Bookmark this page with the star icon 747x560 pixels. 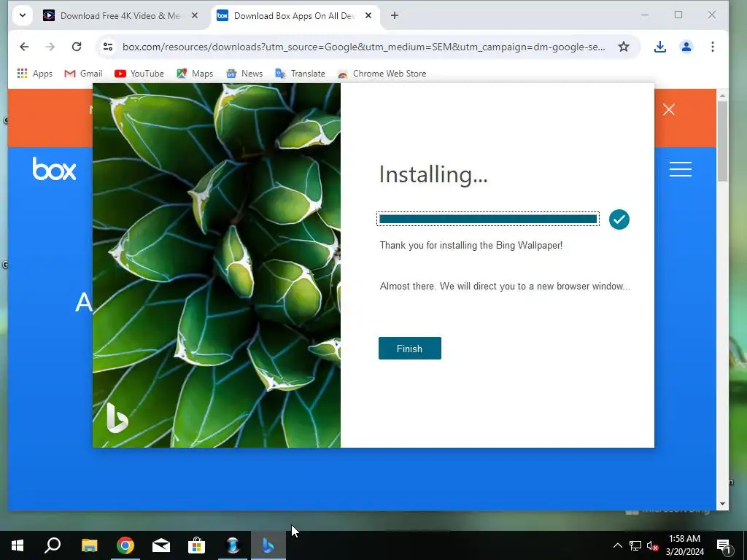(624, 47)
